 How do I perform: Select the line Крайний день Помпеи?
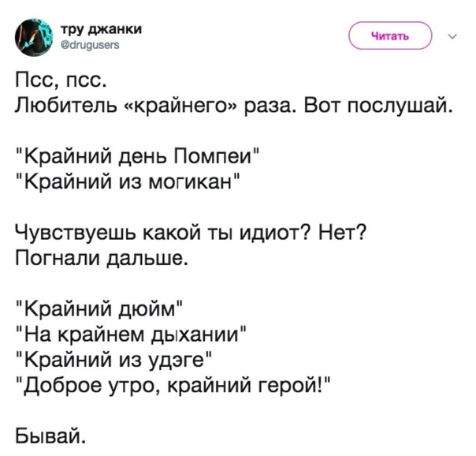click(x=137, y=157)
